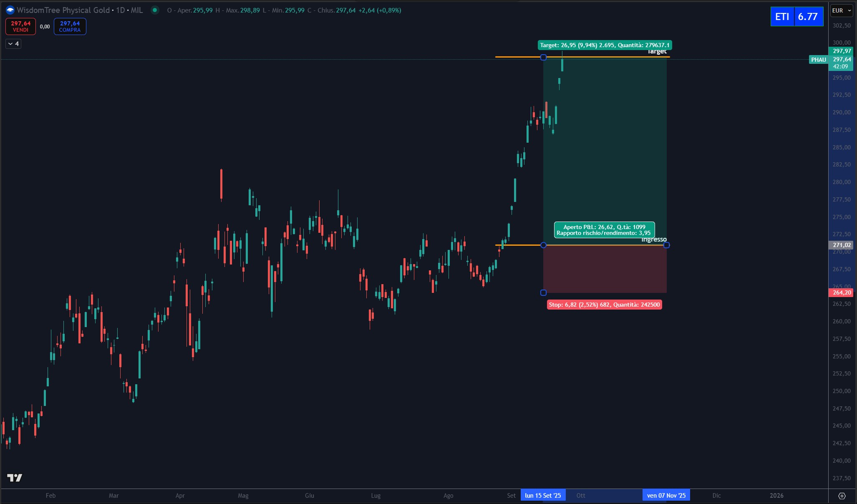This screenshot has height=504, width=857.
Task: Click the red loss zone of the long position
Action: tap(605, 269)
